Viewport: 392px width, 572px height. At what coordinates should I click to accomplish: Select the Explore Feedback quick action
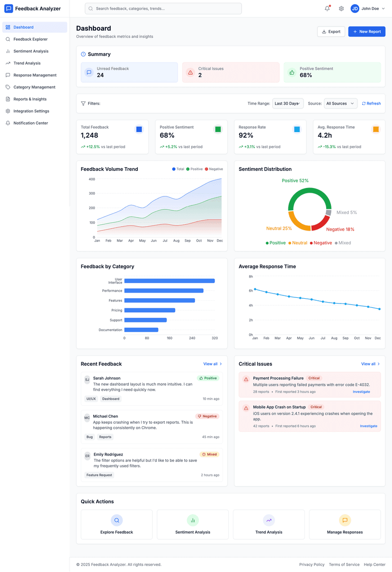pos(116,524)
